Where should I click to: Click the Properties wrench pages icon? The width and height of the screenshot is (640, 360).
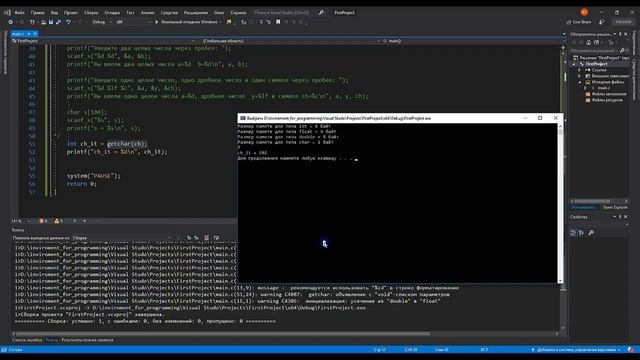[x=591, y=233]
